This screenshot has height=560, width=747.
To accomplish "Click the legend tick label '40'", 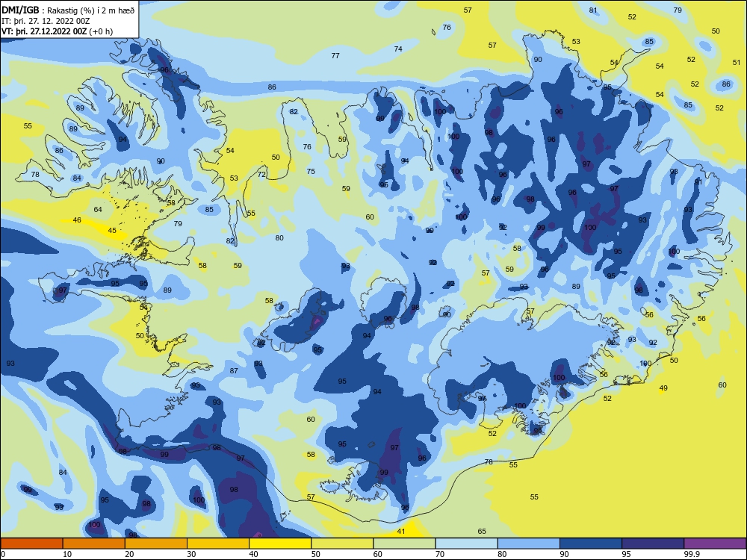I will pyautogui.click(x=253, y=554).
